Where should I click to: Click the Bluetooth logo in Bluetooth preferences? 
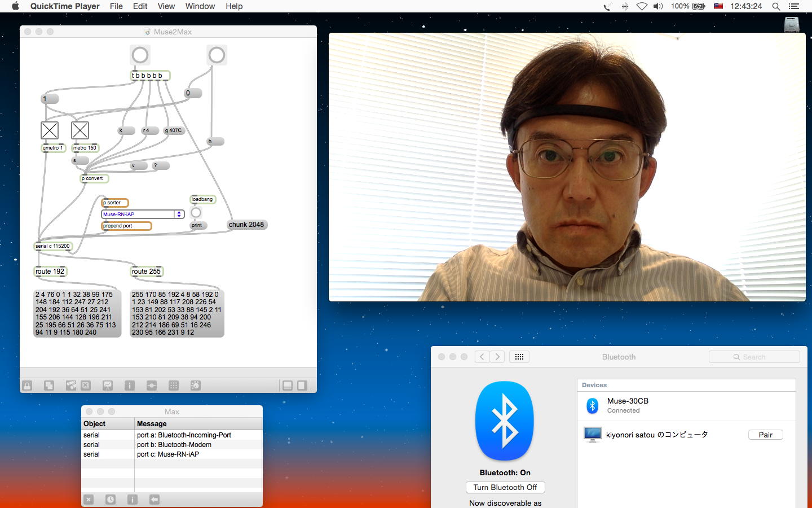(505, 421)
